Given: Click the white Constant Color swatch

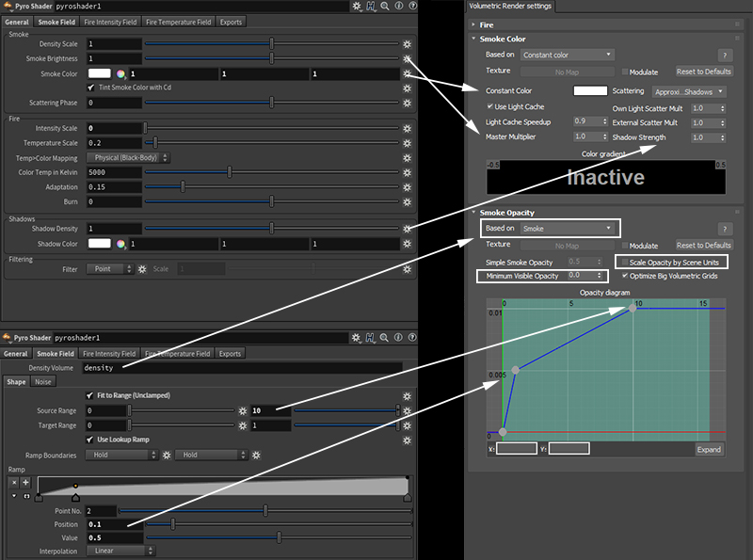Looking at the screenshot, I should pyautogui.click(x=590, y=91).
